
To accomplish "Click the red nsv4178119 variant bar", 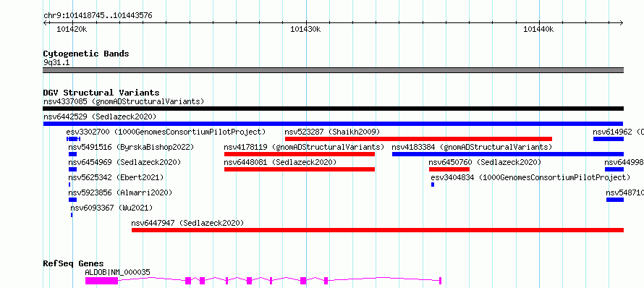I will [300, 154].
